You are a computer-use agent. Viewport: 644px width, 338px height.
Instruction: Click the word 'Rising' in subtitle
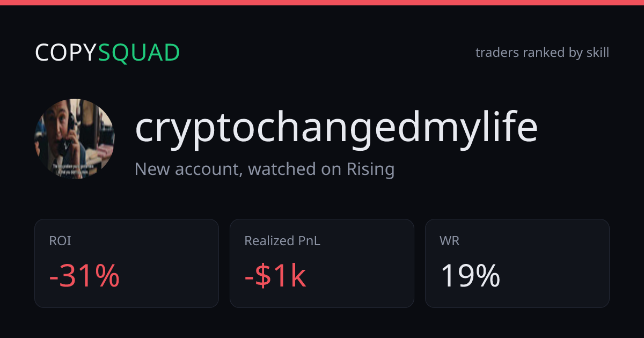click(x=370, y=170)
